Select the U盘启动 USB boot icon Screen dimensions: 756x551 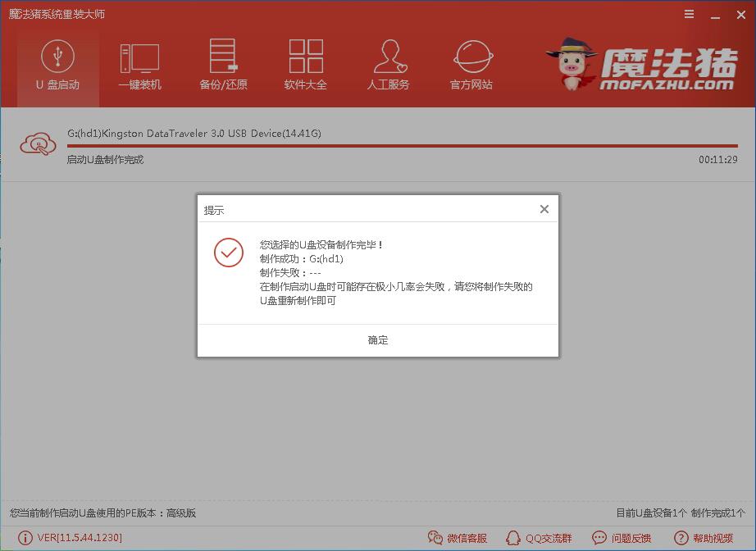point(57,66)
